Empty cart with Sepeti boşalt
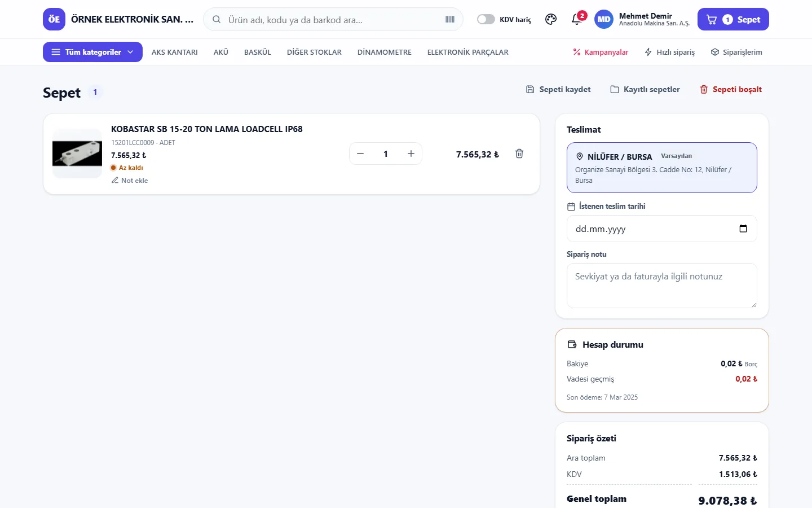This screenshot has height=508, width=812. [x=731, y=89]
